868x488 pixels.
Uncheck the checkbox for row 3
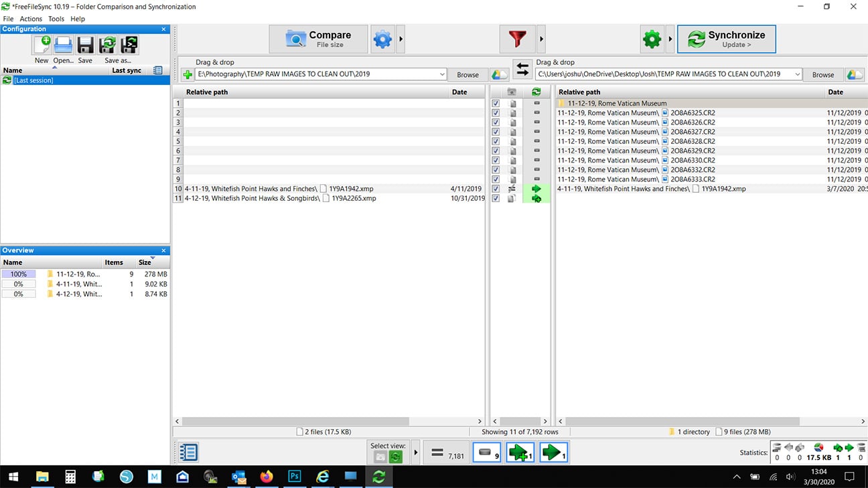tap(496, 123)
